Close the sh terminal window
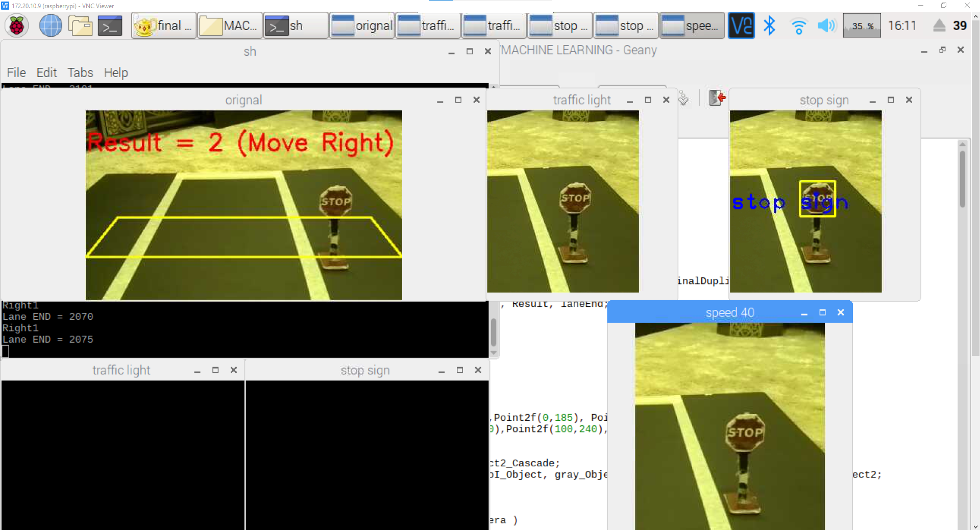Image resolution: width=980 pixels, height=530 pixels. click(x=488, y=51)
